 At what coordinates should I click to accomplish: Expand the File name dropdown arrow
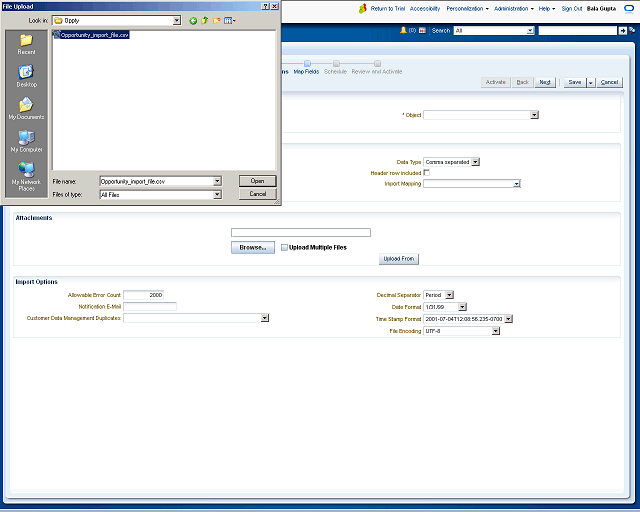coord(218,181)
